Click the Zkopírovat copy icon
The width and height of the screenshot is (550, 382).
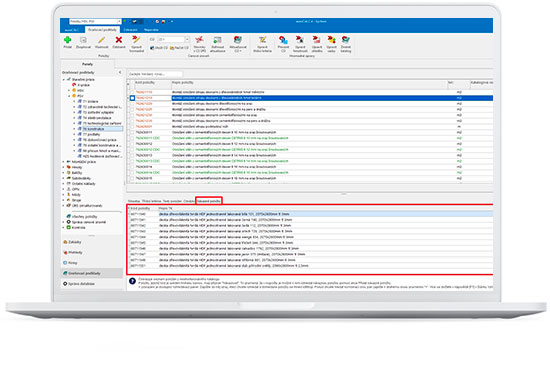tap(83, 40)
